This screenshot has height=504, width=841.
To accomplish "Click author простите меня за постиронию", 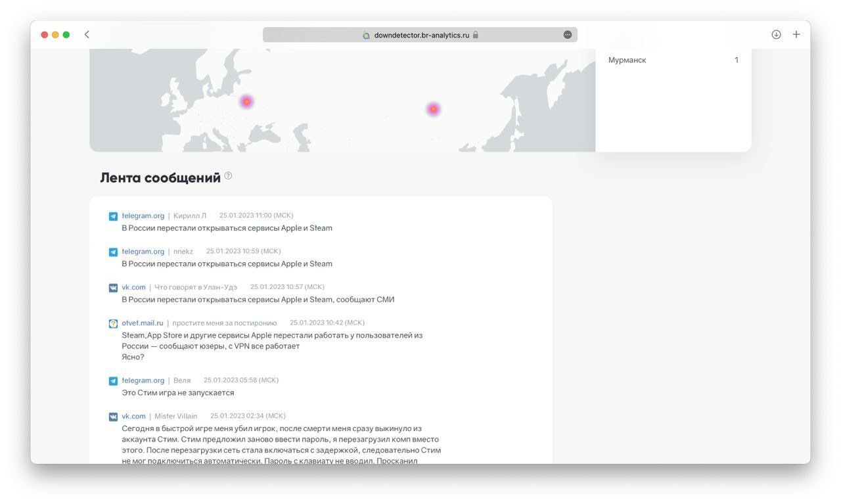I will pos(225,323).
